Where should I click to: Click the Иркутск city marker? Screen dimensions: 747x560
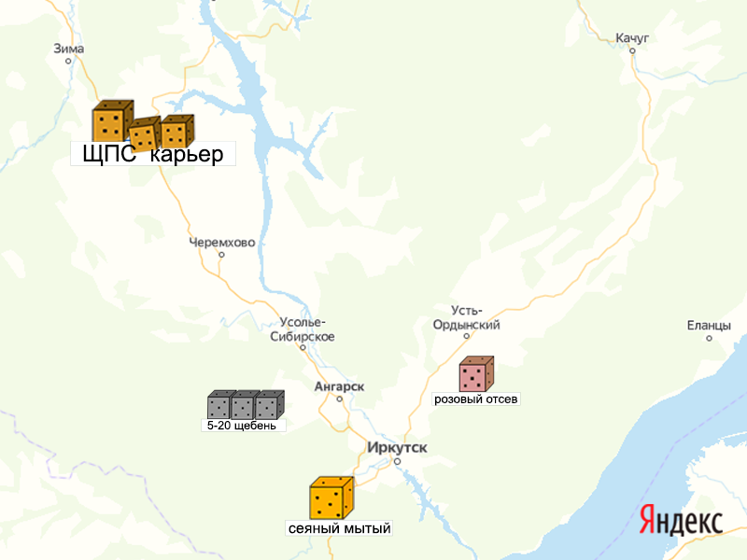398,461
